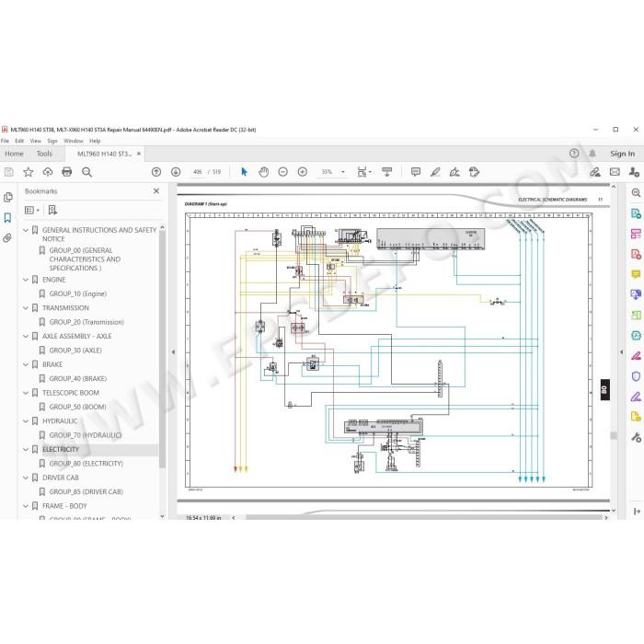Collapse the AXLE ASSEMBLY - AXLE group
The width and height of the screenshot is (644, 644).
coord(26,337)
